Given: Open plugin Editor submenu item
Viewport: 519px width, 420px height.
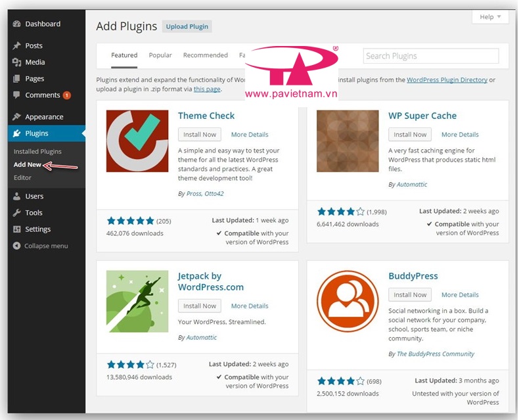Looking at the screenshot, I should 22,177.
